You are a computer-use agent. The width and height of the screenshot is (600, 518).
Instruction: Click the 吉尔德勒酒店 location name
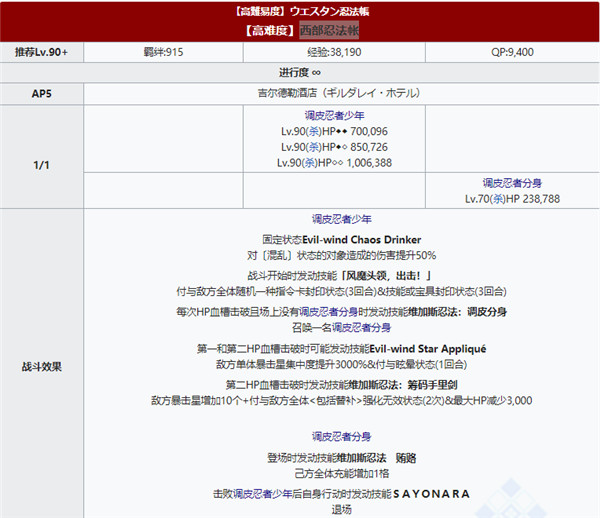pos(301,94)
